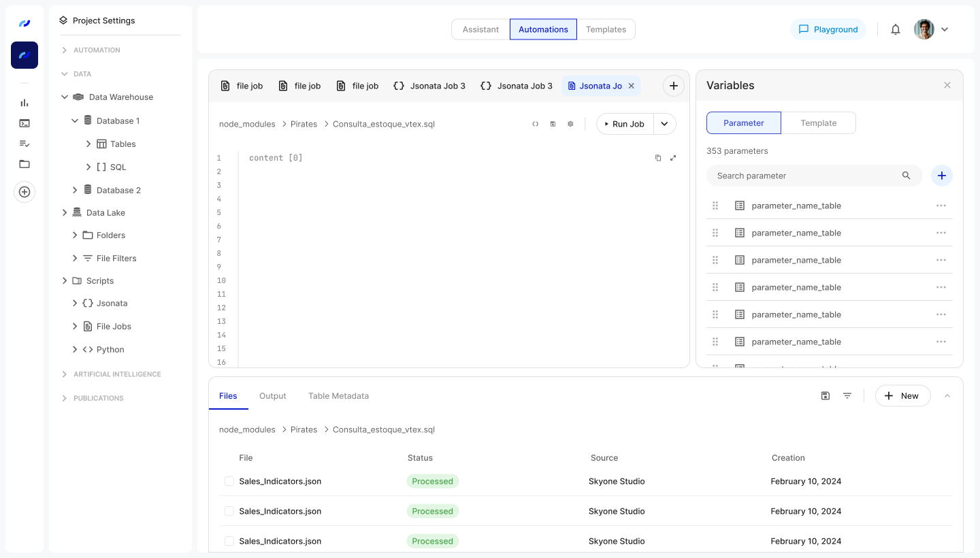The height and width of the screenshot is (558, 980).
Task: Expand the code editor to fullscreen
Action: pos(673,158)
